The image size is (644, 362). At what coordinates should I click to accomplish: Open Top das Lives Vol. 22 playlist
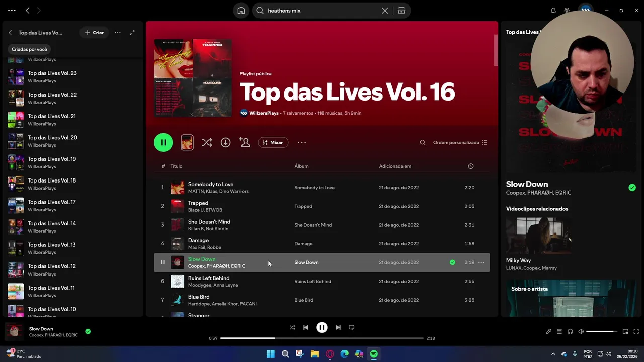[73, 98]
